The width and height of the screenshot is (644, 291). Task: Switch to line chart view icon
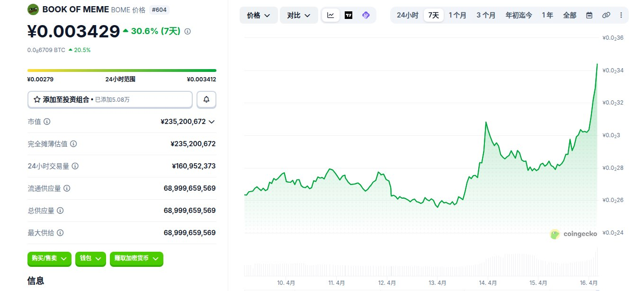(x=331, y=15)
